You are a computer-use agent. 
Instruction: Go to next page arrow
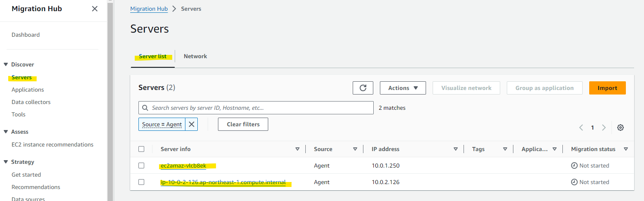604,128
